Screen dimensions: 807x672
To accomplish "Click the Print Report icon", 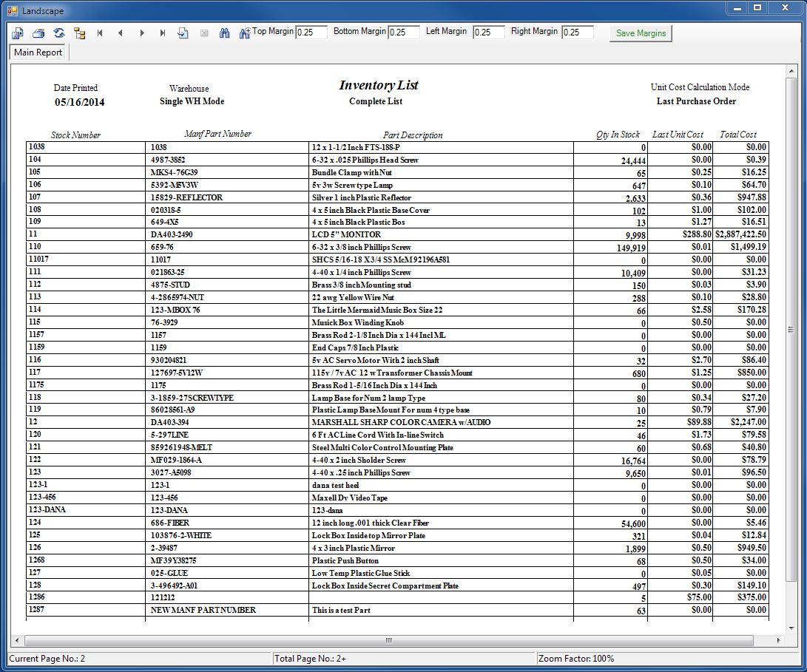I will click(38, 33).
